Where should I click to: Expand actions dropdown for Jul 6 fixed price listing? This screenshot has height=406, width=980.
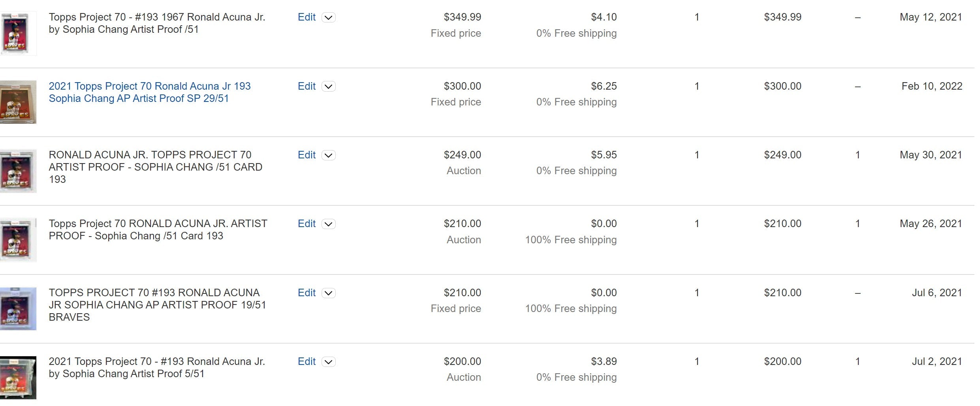click(x=329, y=293)
